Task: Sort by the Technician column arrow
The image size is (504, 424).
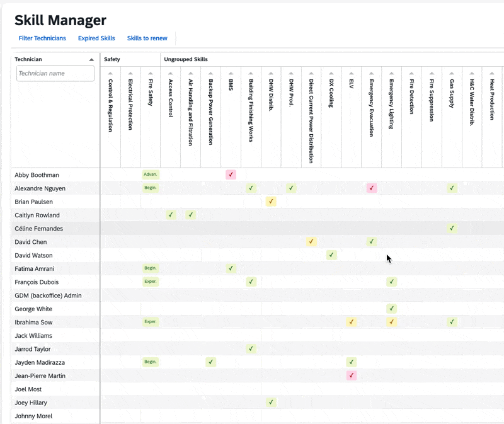Action: click(x=91, y=60)
